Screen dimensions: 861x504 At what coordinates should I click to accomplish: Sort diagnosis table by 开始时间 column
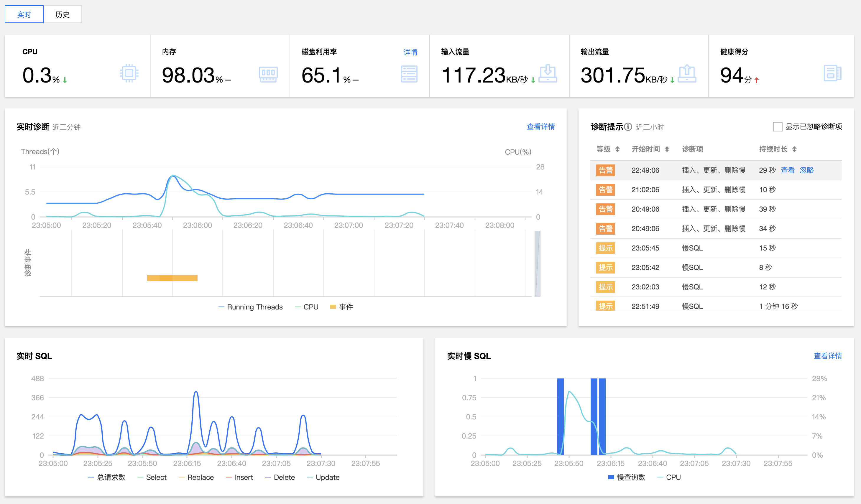667,149
